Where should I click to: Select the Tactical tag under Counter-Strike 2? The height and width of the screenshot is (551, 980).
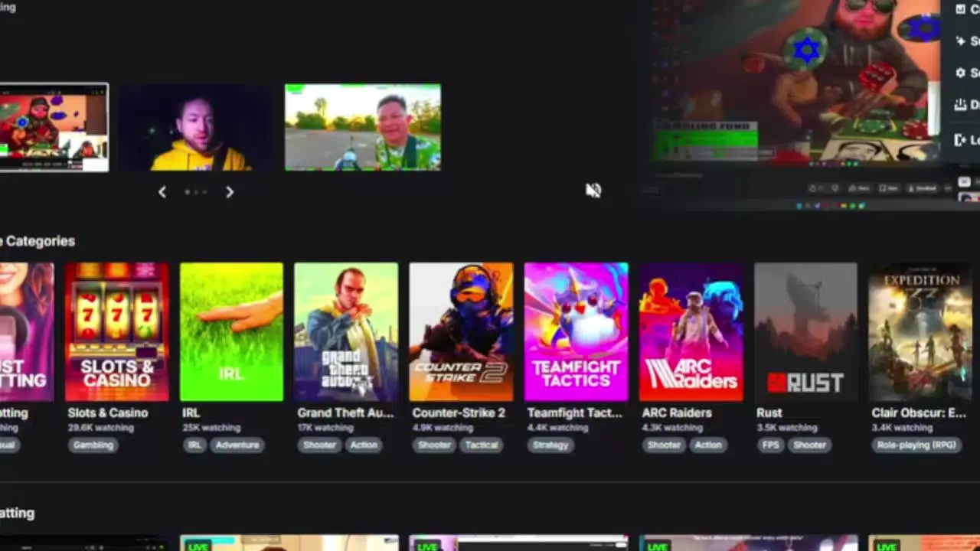[482, 445]
